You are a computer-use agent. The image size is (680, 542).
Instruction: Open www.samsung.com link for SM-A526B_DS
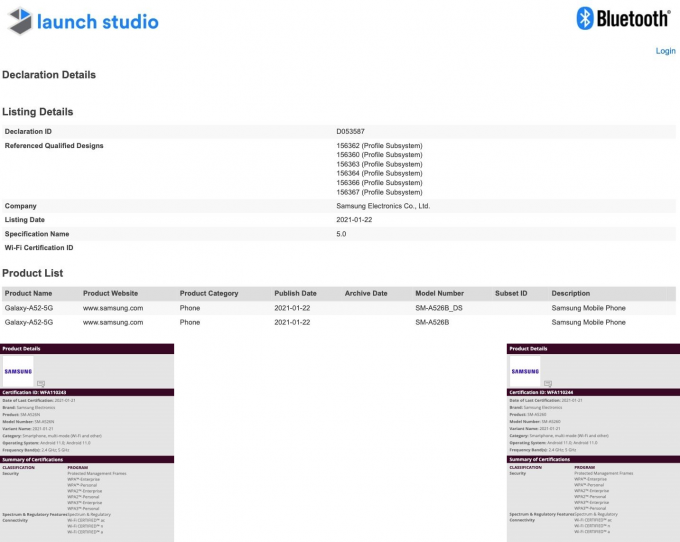pos(113,308)
